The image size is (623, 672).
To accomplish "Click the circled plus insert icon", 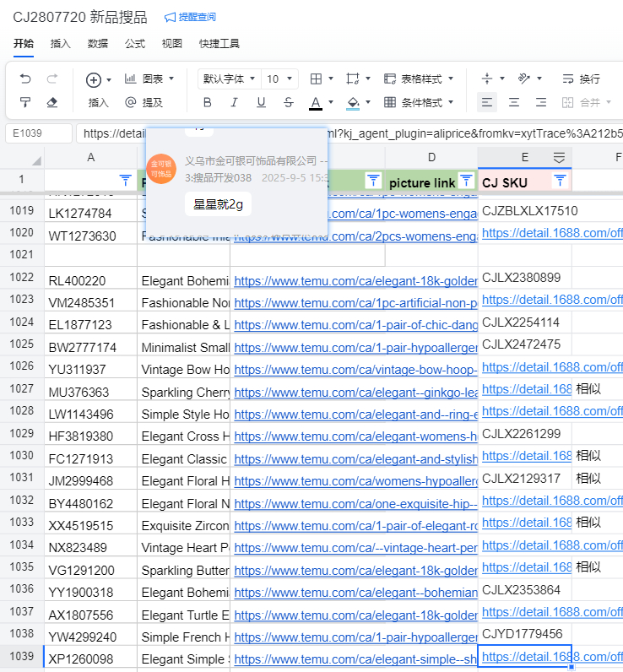I will coord(94,79).
